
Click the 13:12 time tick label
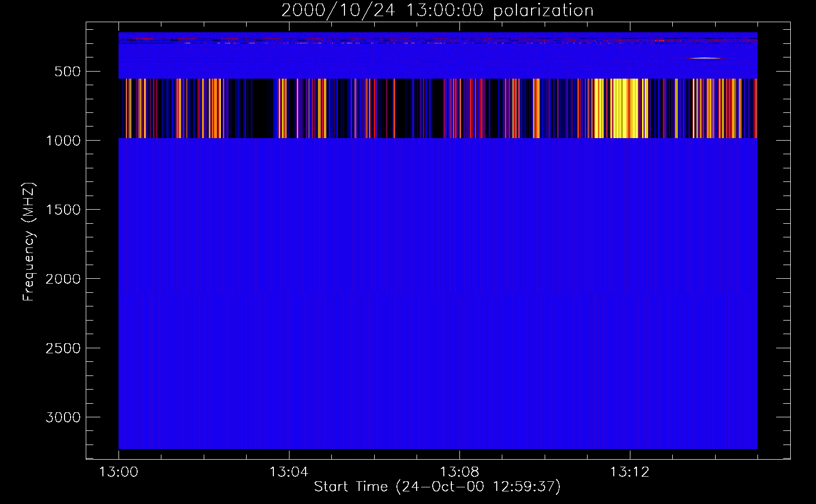[630, 472]
